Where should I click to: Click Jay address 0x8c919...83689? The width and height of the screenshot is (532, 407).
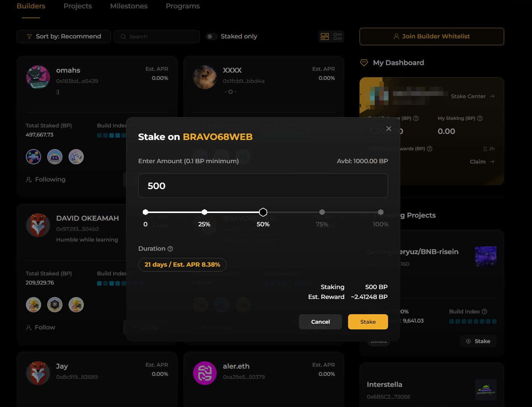(x=77, y=377)
